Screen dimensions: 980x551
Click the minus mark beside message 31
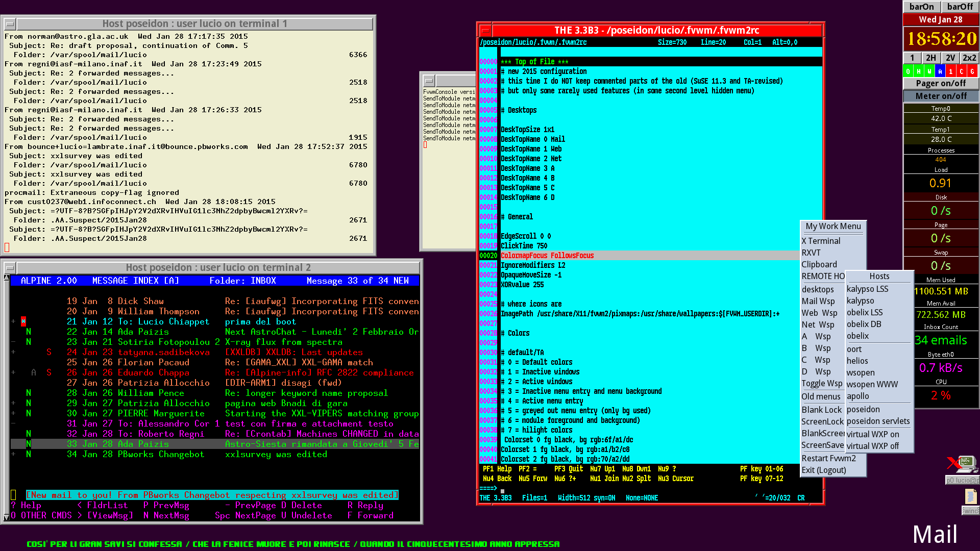pos(13,423)
